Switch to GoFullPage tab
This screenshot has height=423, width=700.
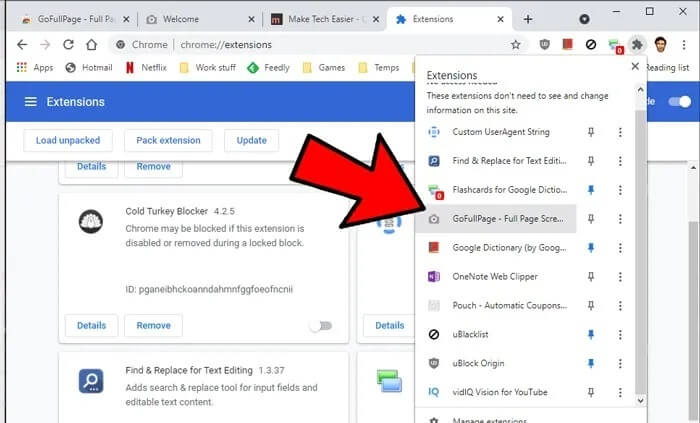76,20
